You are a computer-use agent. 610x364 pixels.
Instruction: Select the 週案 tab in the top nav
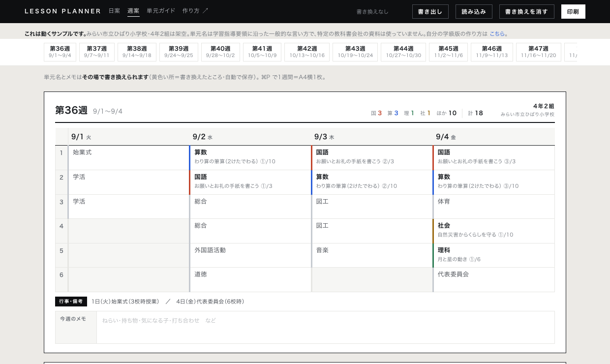point(133,11)
